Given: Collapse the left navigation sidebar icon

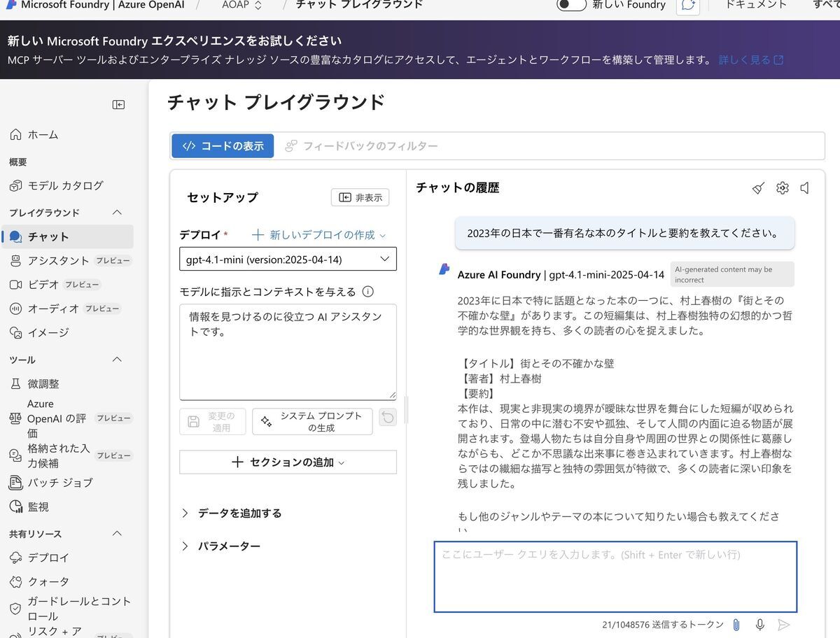Looking at the screenshot, I should 118,104.
